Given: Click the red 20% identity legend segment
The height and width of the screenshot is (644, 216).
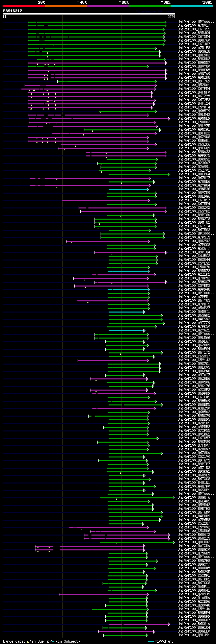Looking at the screenshot, I should 24,6.
